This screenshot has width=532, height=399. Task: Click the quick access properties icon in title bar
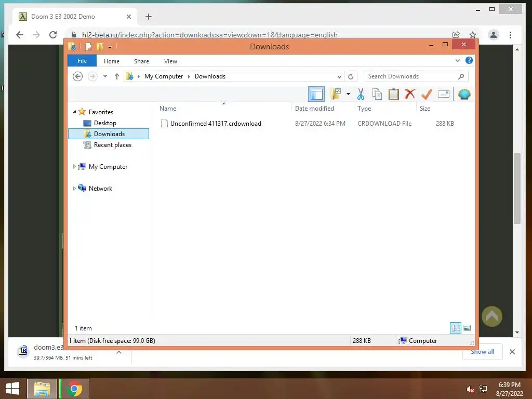pos(88,46)
